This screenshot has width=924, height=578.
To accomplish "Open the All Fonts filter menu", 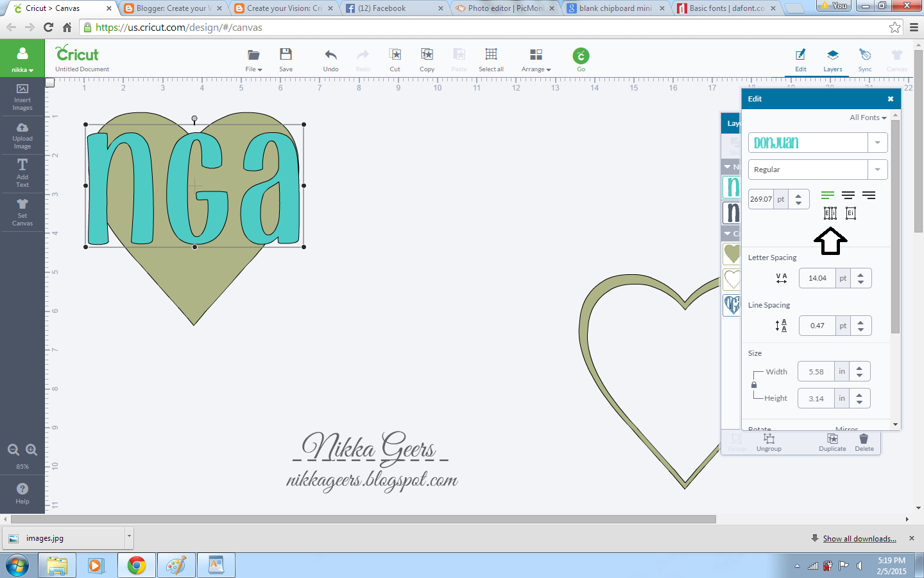I will point(868,118).
